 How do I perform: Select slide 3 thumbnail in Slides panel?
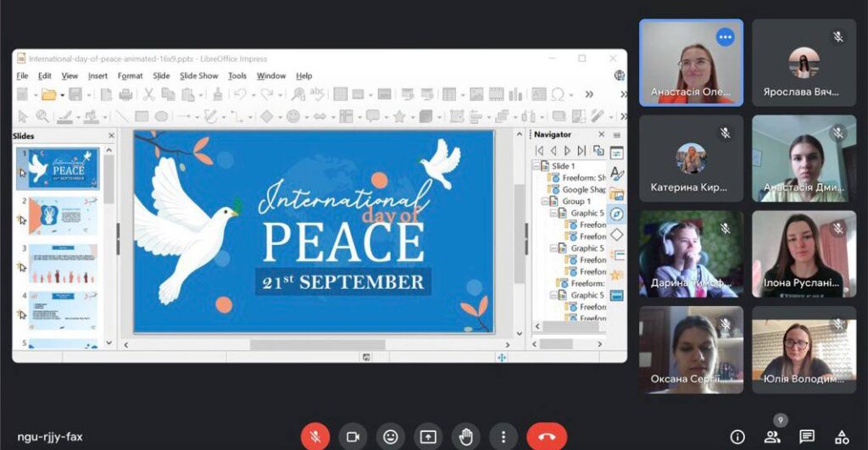point(64,264)
